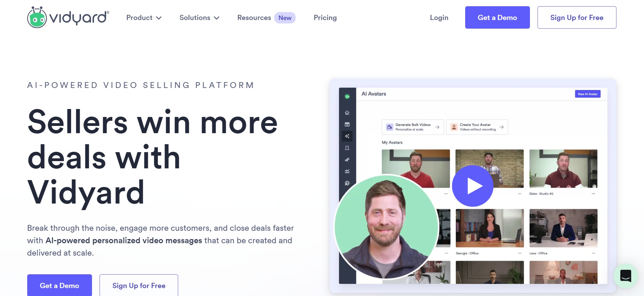Click the My Avatars label
The height and width of the screenshot is (296, 644).
pos(392,142)
